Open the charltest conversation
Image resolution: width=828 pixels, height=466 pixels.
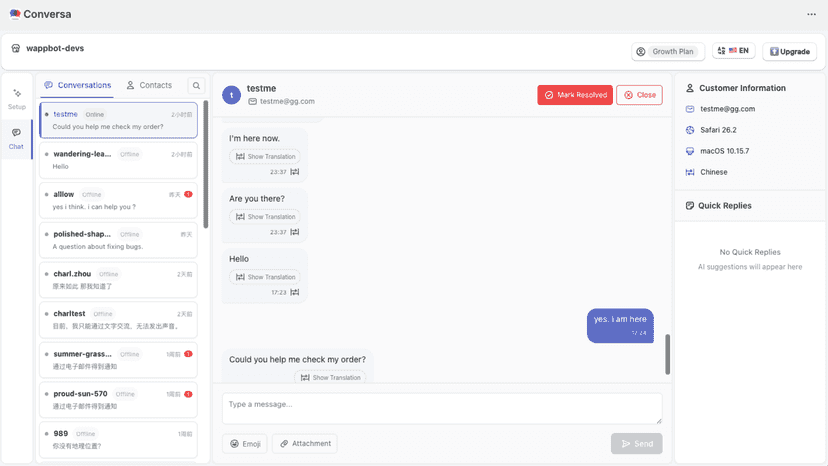pyautogui.click(x=118, y=320)
